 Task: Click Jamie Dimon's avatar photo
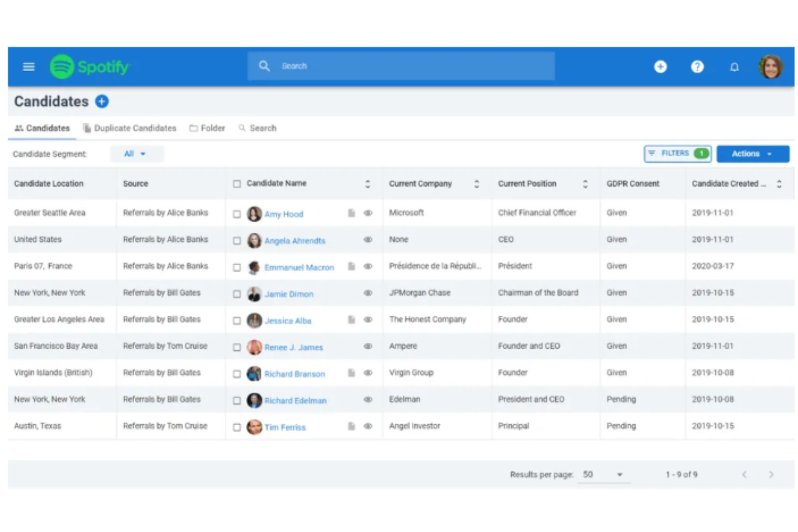(x=254, y=294)
